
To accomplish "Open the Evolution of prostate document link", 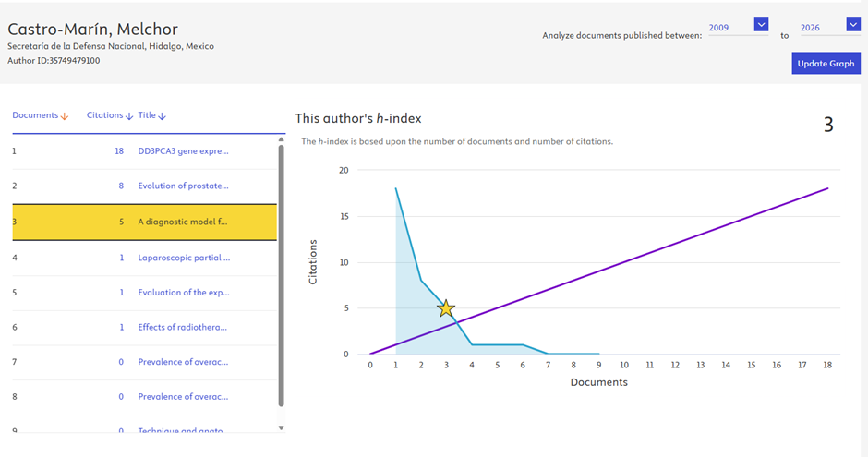I will pos(183,186).
